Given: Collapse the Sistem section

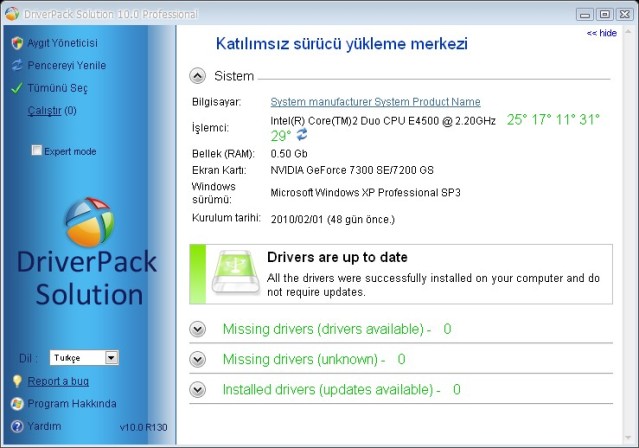Looking at the screenshot, I should [x=198, y=76].
